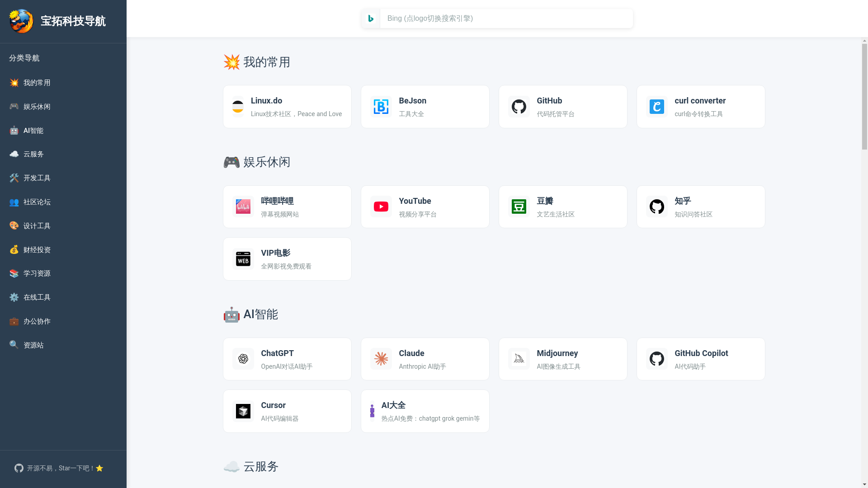This screenshot has height=488, width=868.
Task: Click the Bing logo to switch search engine
Action: tap(371, 19)
